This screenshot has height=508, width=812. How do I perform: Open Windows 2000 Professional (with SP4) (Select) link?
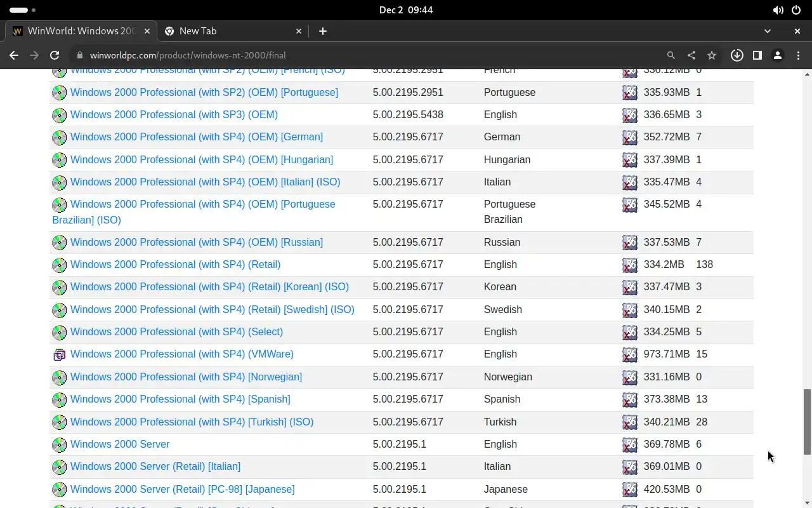click(x=176, y=331)
